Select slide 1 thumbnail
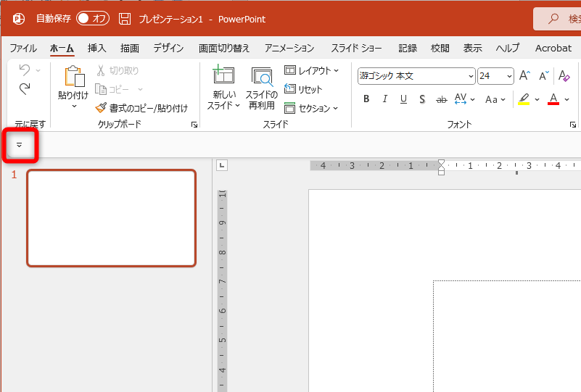581x392 pixels. [111, 218]
